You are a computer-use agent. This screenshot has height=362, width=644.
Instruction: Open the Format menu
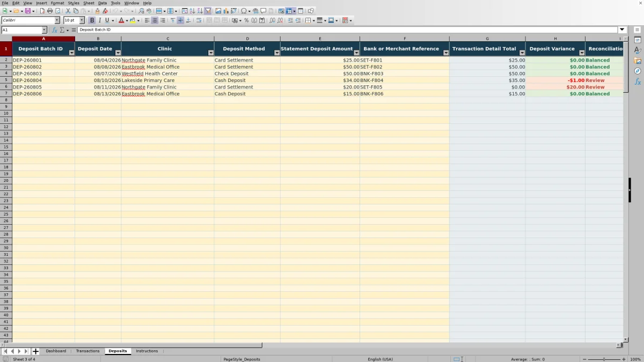tap(57, 3)
